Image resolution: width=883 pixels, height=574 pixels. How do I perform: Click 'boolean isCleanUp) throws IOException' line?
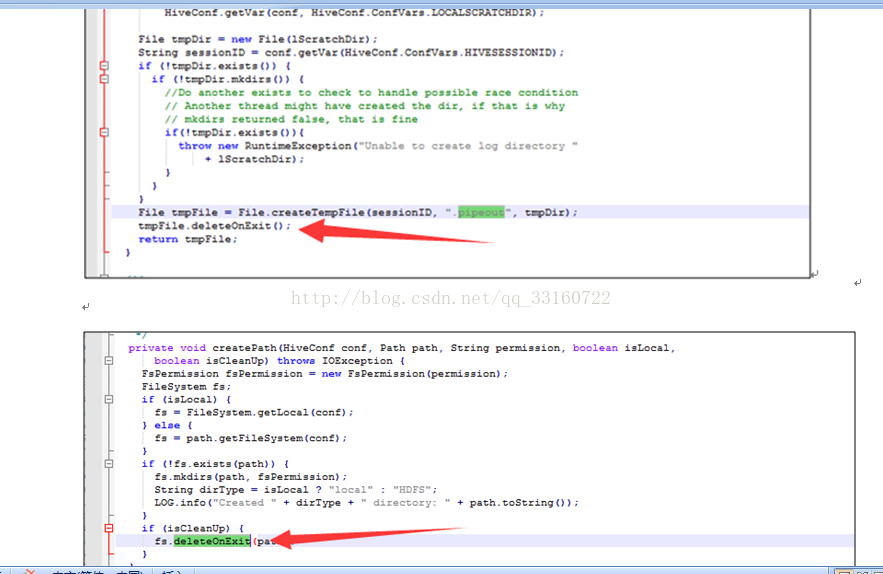click(279, 361)
